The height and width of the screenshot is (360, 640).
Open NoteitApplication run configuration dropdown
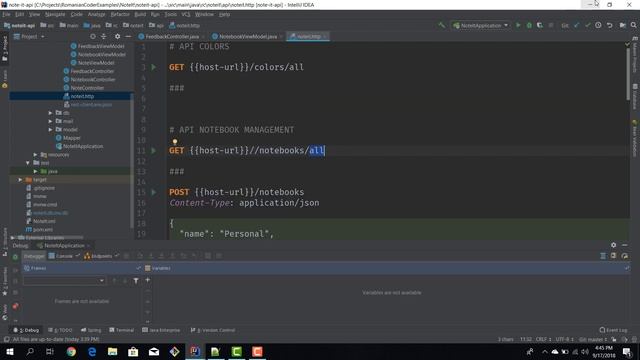(480, 25)
